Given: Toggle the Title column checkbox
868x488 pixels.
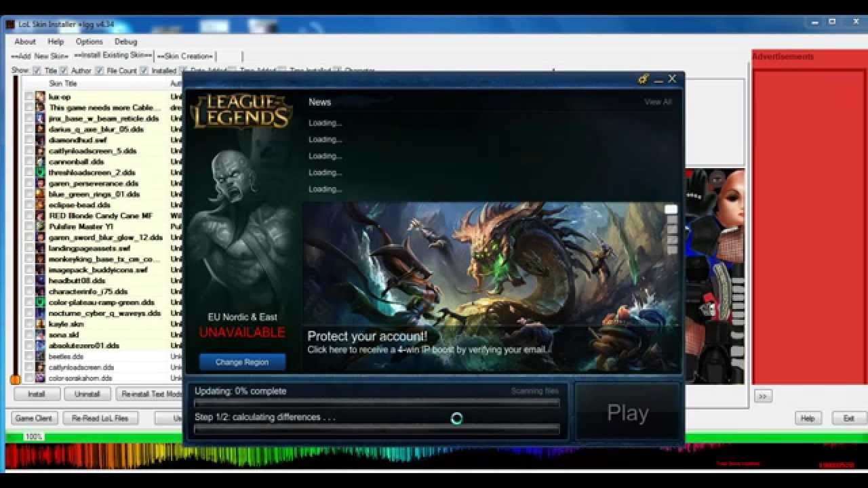Looking at the screenshot, I should 37,70.
